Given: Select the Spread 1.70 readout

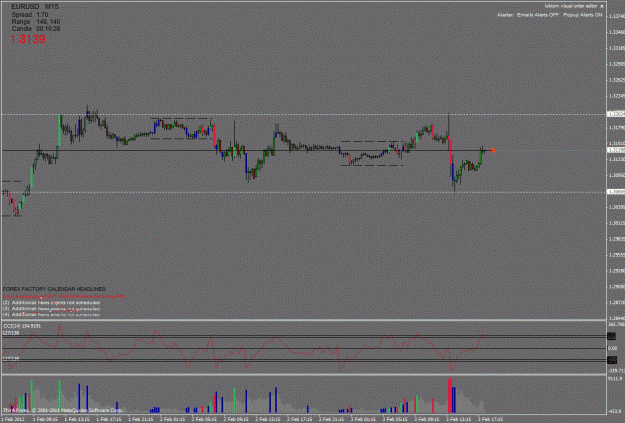Looking at the screenshot, I should (x=29, y=15).
